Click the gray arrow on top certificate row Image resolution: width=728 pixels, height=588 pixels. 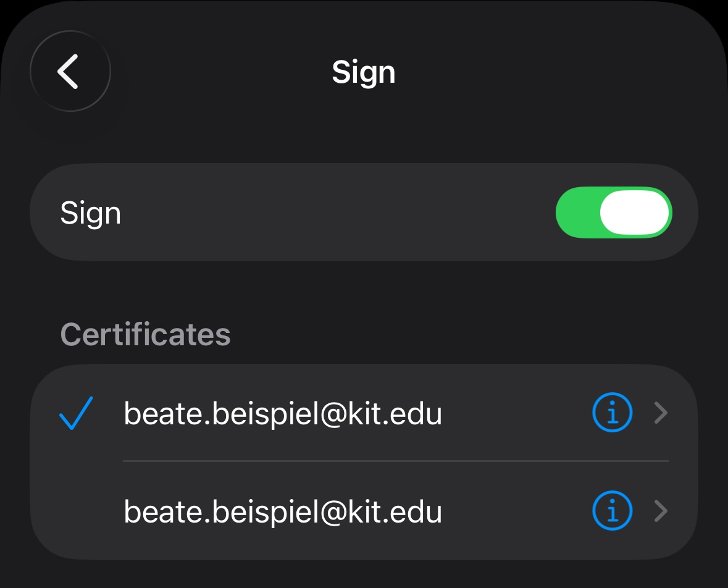661,413
